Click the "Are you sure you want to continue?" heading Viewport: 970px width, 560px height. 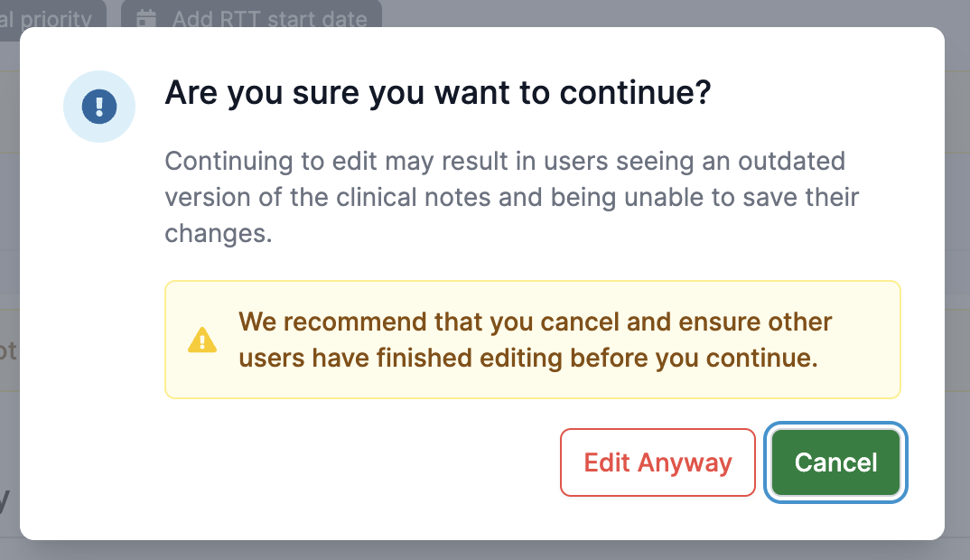[438, 93]
